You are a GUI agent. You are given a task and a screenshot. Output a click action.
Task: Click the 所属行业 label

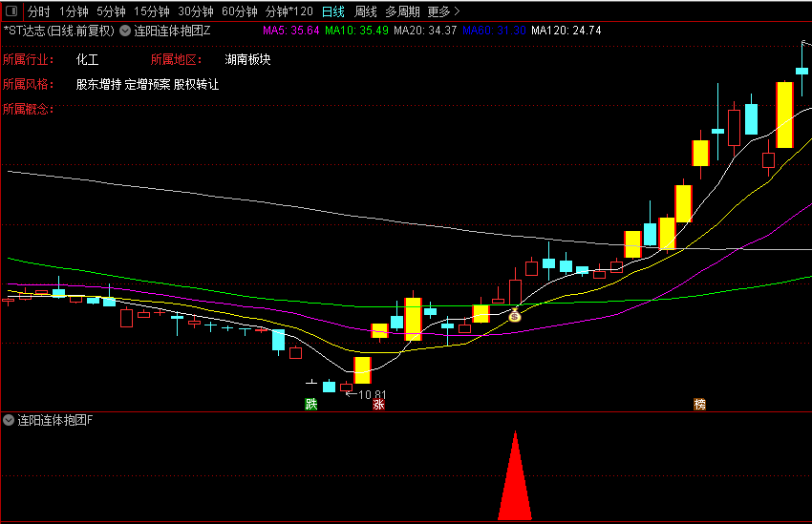point(28,59)
